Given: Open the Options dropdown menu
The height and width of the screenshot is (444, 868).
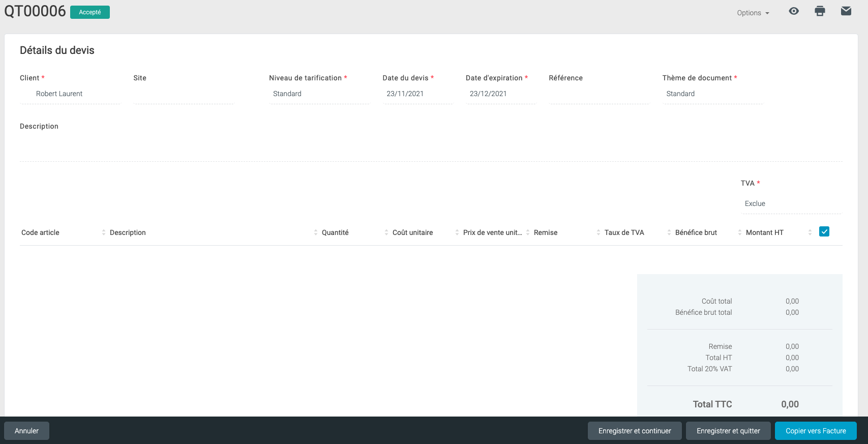Looking at the screenshot, I should click(753, 13).
